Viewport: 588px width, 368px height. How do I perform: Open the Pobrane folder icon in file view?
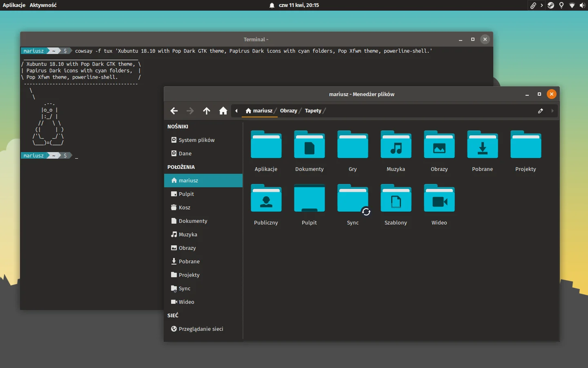483,144
